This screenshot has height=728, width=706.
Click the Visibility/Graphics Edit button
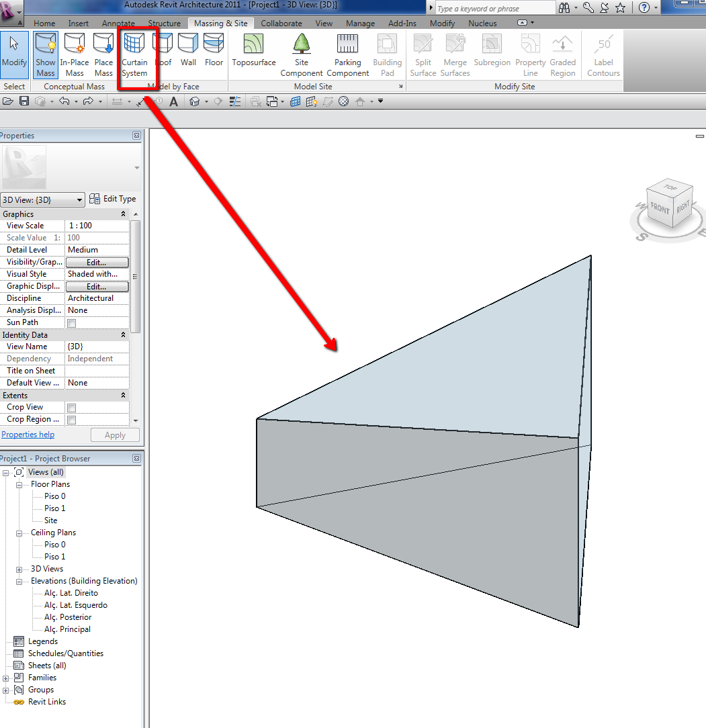[x=97, y=261]
